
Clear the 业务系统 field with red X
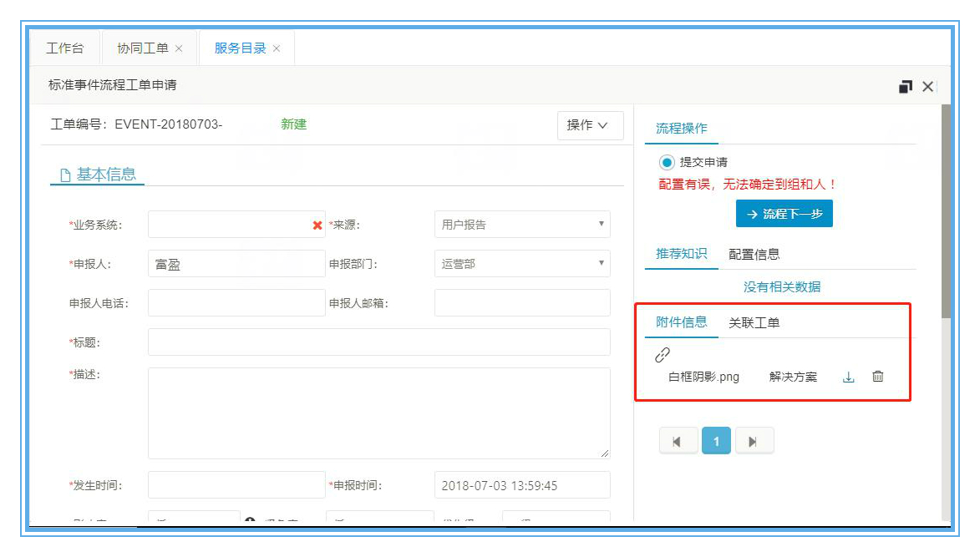[317, 225]
